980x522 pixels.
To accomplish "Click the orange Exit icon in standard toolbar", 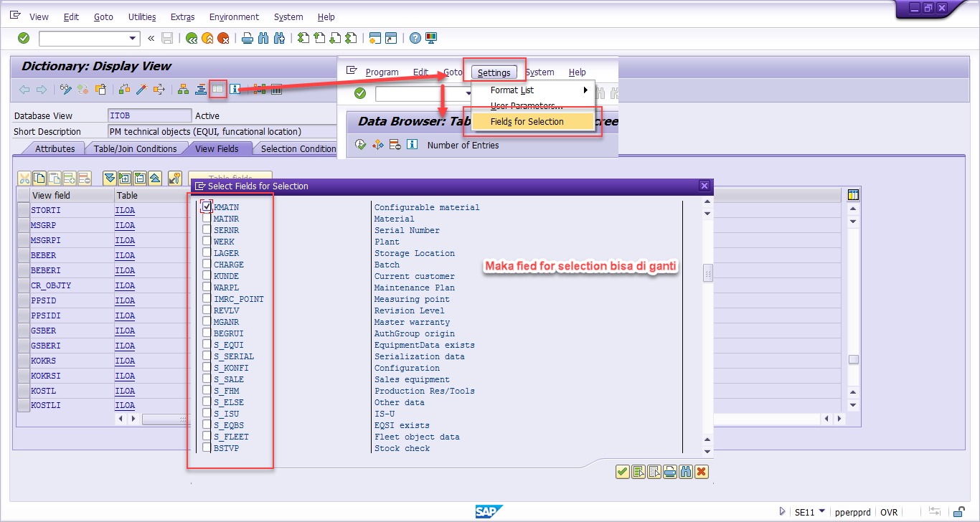I will [x=207, y=38].
